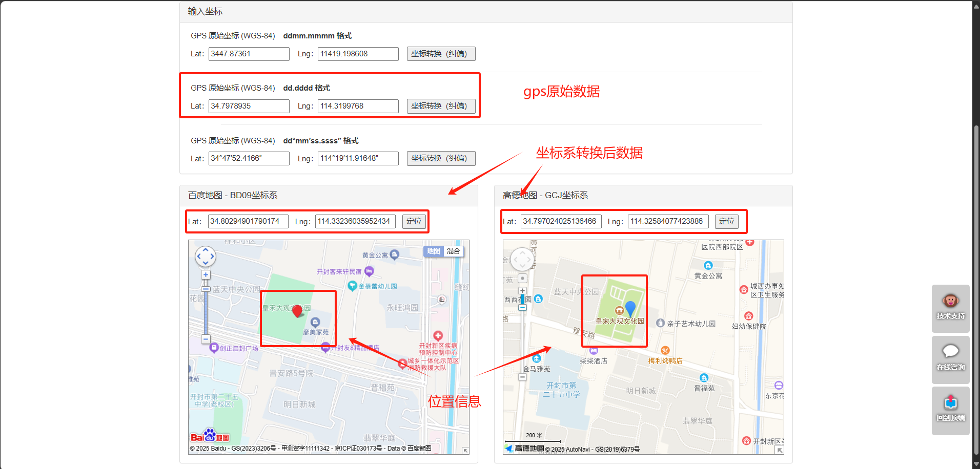Switch the Baidu map to 混合 view
The image size is (980, 469).
click(454, 251)
